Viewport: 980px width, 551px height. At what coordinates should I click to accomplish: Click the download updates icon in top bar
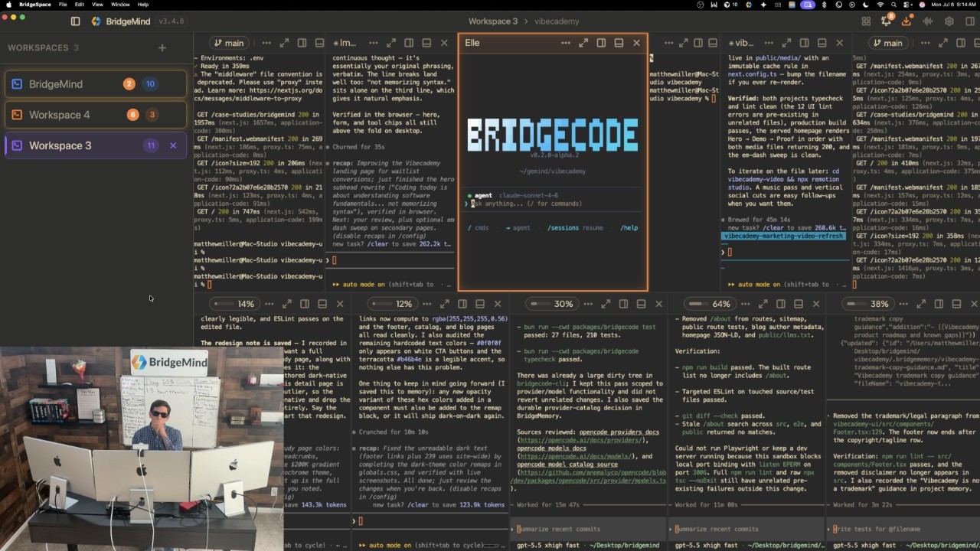point(906,21)
